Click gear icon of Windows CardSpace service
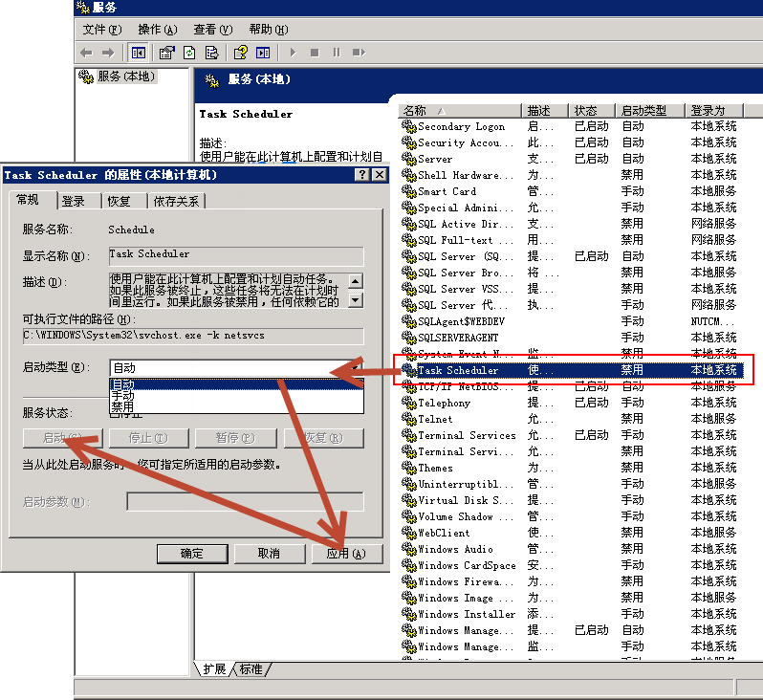Screen dimensions: 763x700 [409, 565]
